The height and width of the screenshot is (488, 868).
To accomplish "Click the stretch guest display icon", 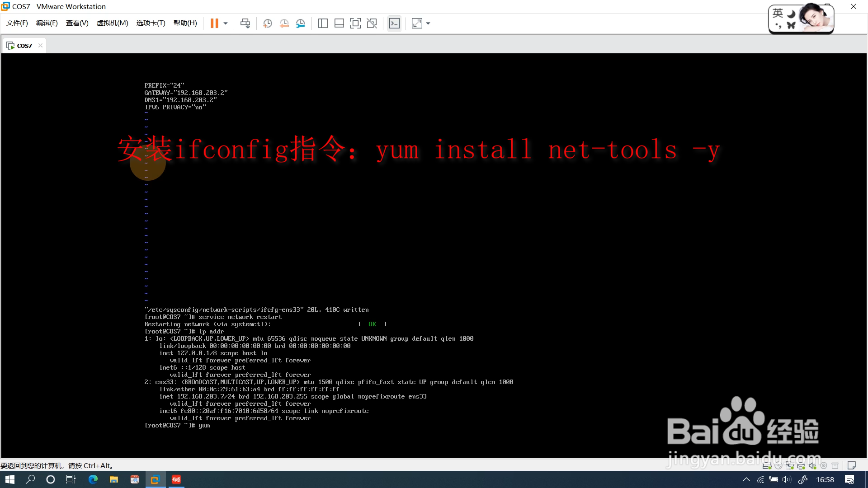I will coord(417,23).
